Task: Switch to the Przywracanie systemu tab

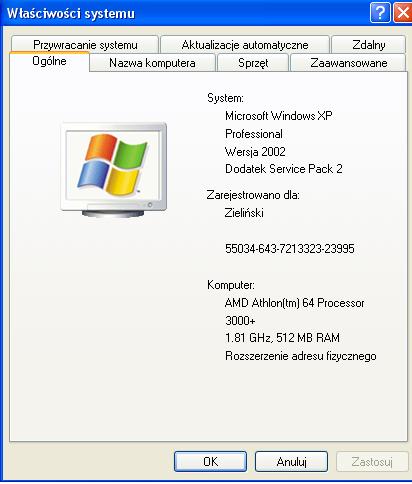Action: click(85, 45)
